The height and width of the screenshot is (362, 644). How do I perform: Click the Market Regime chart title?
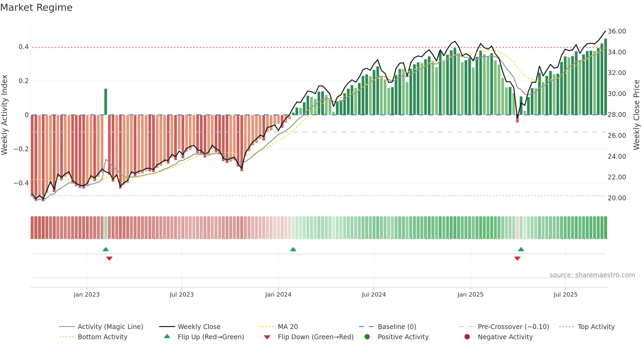click(x=36, y=8)
